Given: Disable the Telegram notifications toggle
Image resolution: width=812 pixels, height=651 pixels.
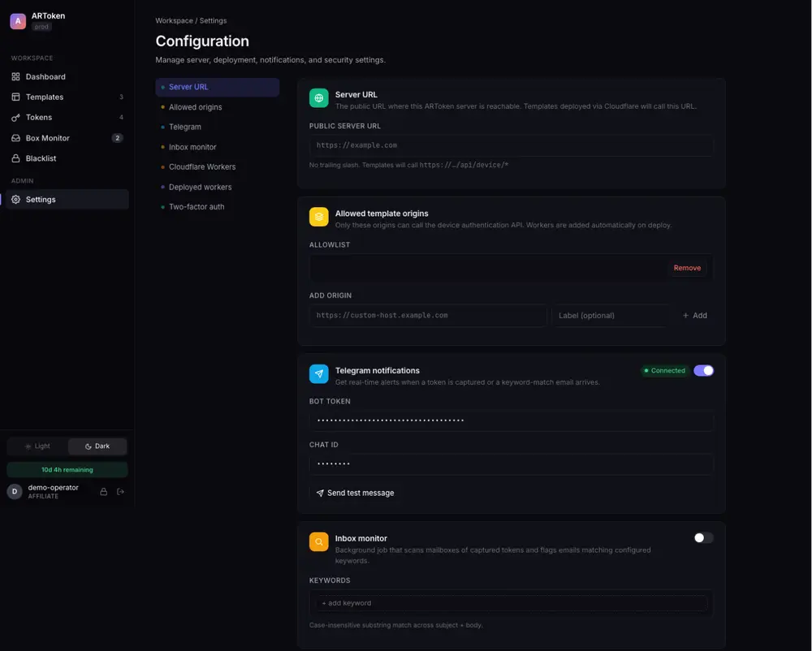Looking at the screenshot, I should pyautogui.click(x=703, y=370).
